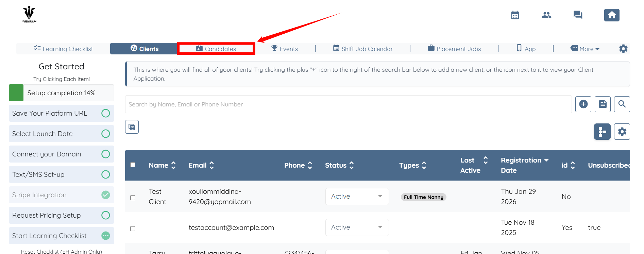Click the company logo

tap(29, 14)
